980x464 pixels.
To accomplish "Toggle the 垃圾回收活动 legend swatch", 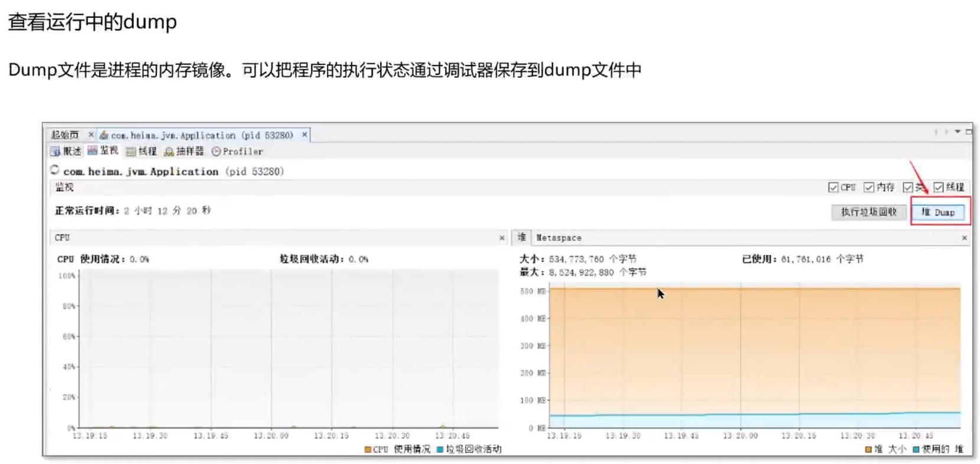I will (x=440, y=450).
